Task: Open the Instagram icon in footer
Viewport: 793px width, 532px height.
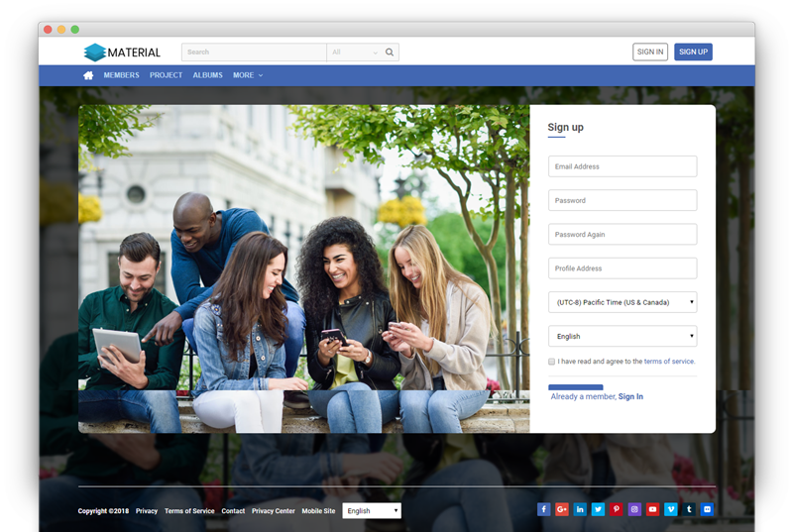Action: click(634, 509)
